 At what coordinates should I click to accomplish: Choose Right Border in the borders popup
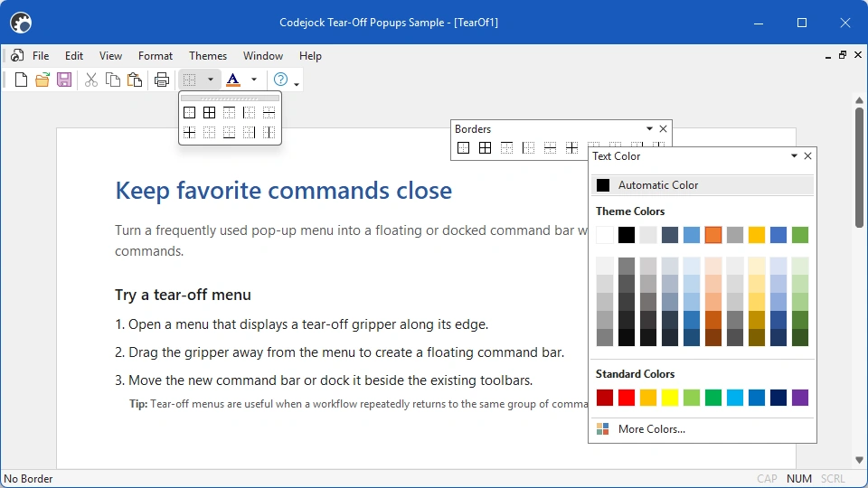tap(250, 133)
